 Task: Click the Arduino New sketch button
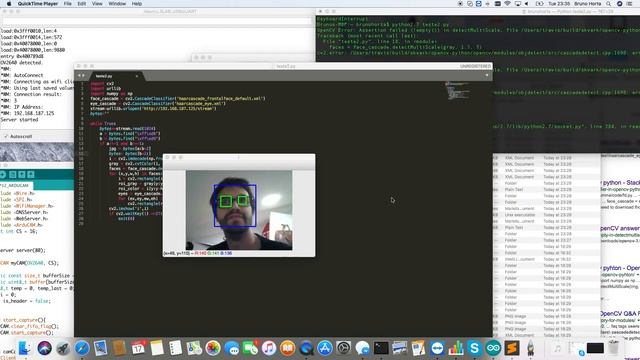click(x=13, y=175)
